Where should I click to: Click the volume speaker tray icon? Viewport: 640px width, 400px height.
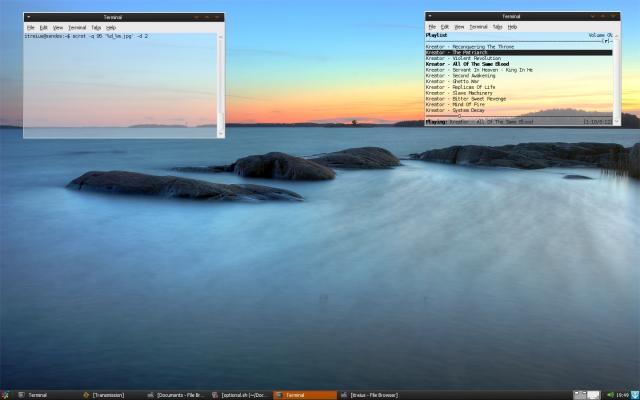[x=610, y=395]
